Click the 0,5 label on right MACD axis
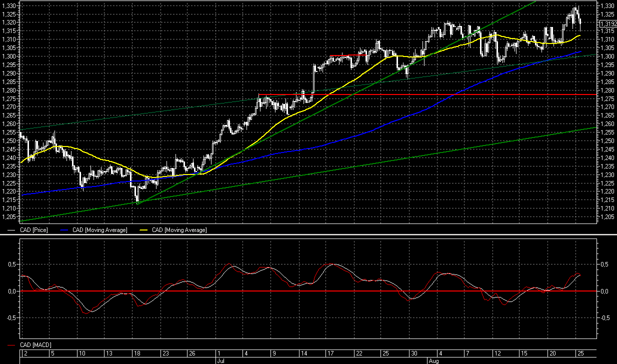Screen dimensions: 617x364 [x=604, y=264]
